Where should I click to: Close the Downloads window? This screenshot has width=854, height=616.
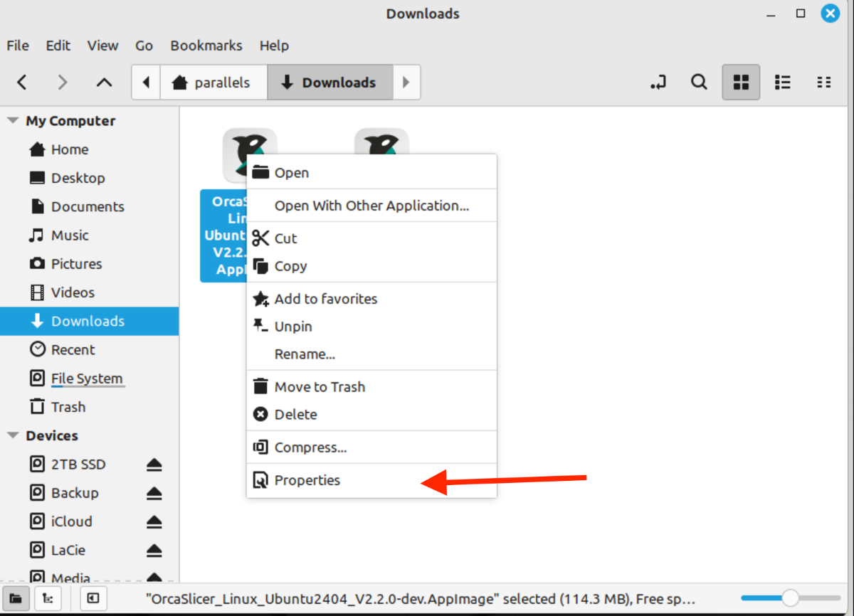(x=830, y=14)
